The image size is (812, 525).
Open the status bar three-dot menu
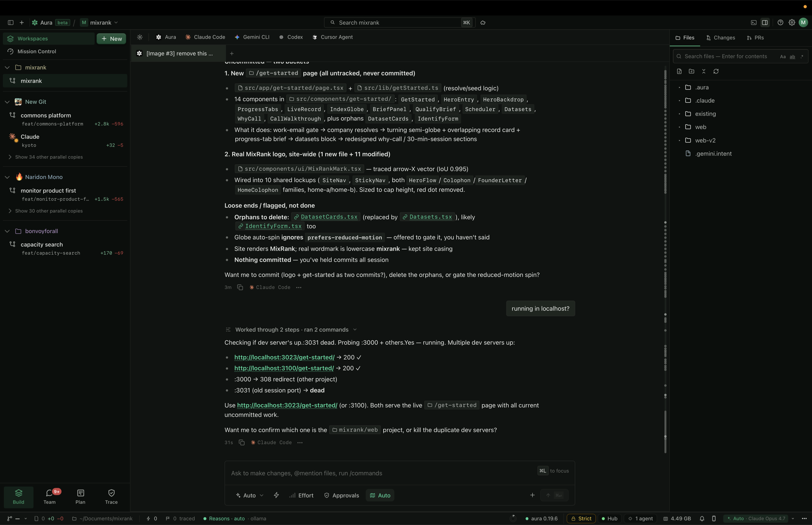pyautogui.click(x=804, y=519)
